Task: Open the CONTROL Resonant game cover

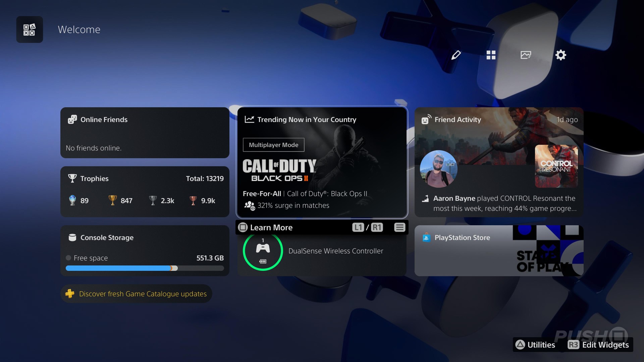Action: click(x=556, y=166)
